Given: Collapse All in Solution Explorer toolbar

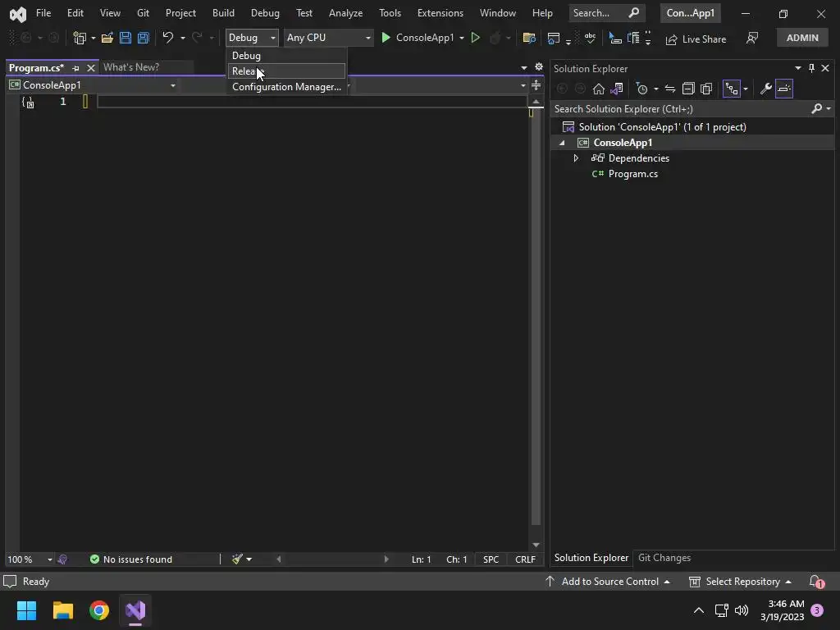Looking at the screenshot, I should click(688, 89).
